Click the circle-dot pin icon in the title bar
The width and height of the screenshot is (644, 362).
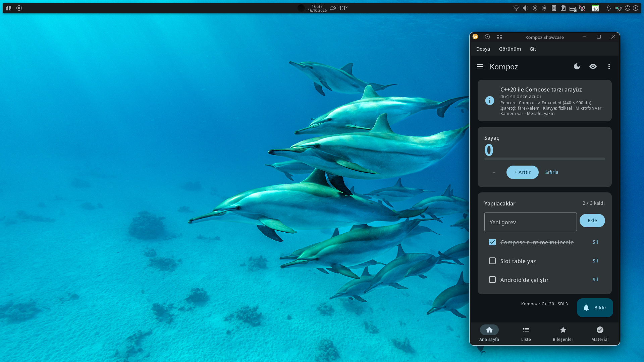(x=487, y=37)
